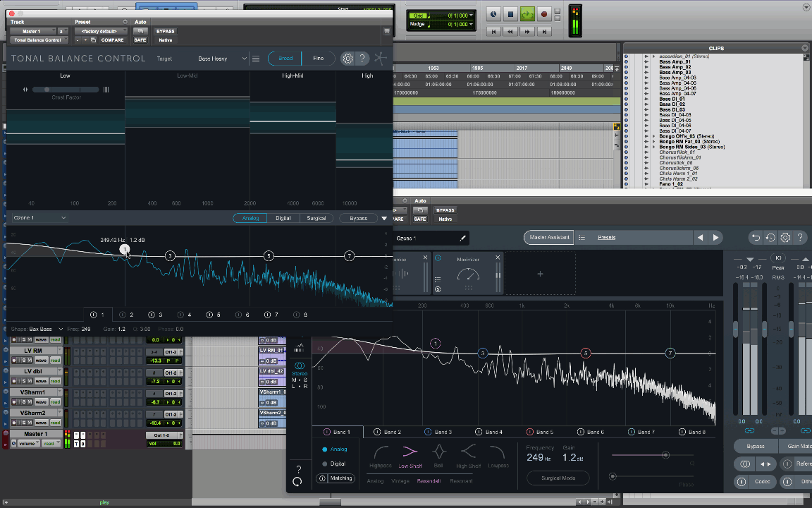Click the Phase slider knob in Ozone EQ
Image resolution: width=812 pixels, height=508 pixels.
[613, 476]
